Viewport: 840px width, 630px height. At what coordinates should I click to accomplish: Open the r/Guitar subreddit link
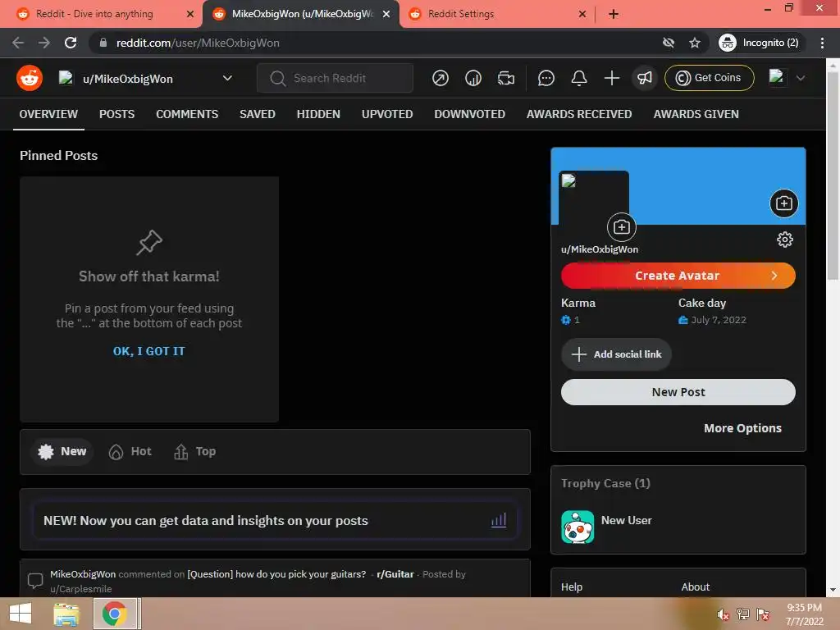point(395,574)
